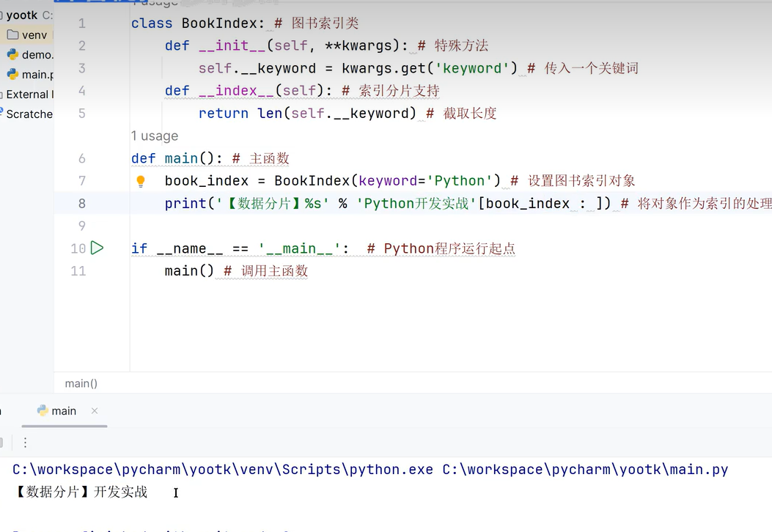Select the main run tab
Viewport: 772px width, 532px height.
pyautogui.click(x=64, y=411)
